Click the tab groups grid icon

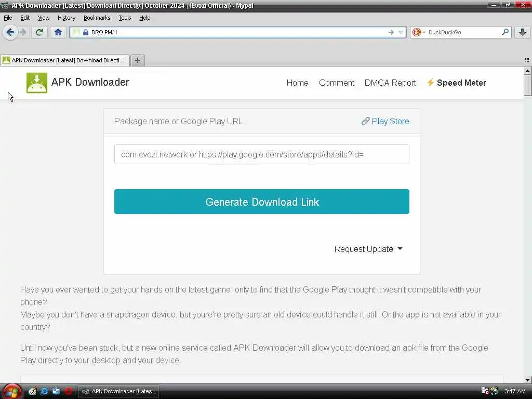click(x=527, y=60)
